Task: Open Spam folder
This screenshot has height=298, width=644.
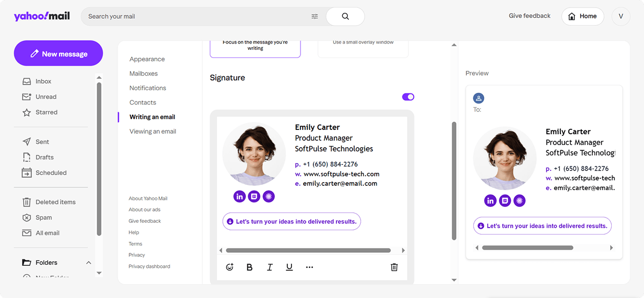Action: [43, 218]
